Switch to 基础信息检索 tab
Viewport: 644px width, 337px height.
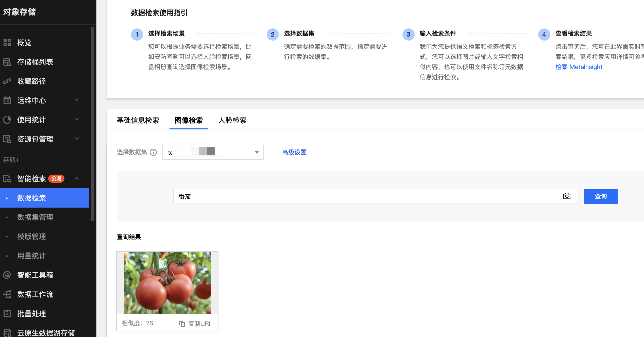[x=138, y=120]
